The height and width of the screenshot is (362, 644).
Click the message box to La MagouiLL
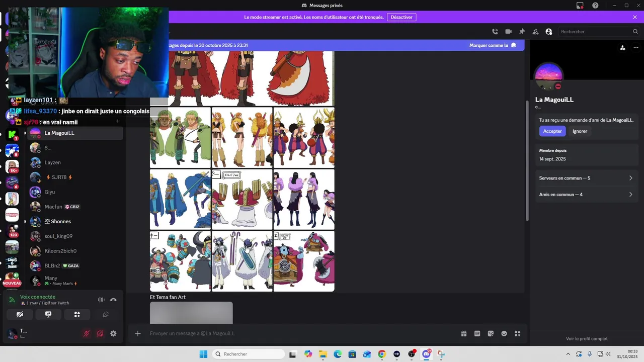301,333
